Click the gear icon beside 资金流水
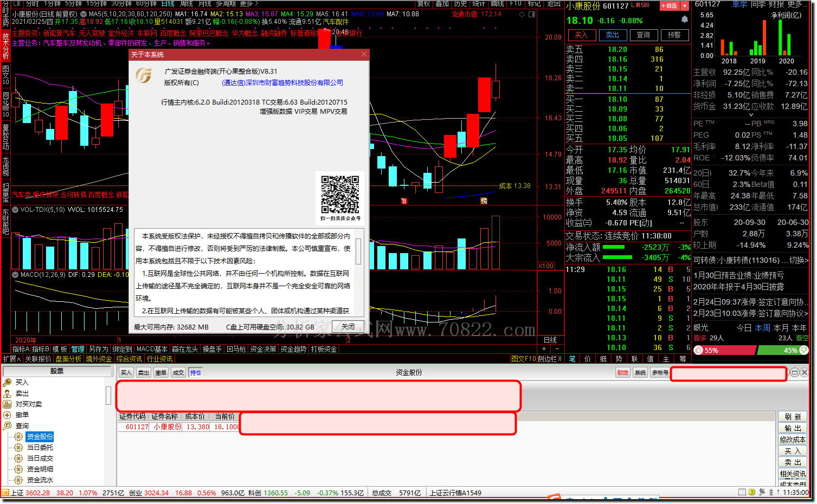 coord(18,480)
